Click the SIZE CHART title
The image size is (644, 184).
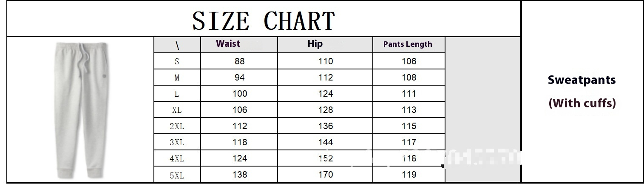pos(264,20)
